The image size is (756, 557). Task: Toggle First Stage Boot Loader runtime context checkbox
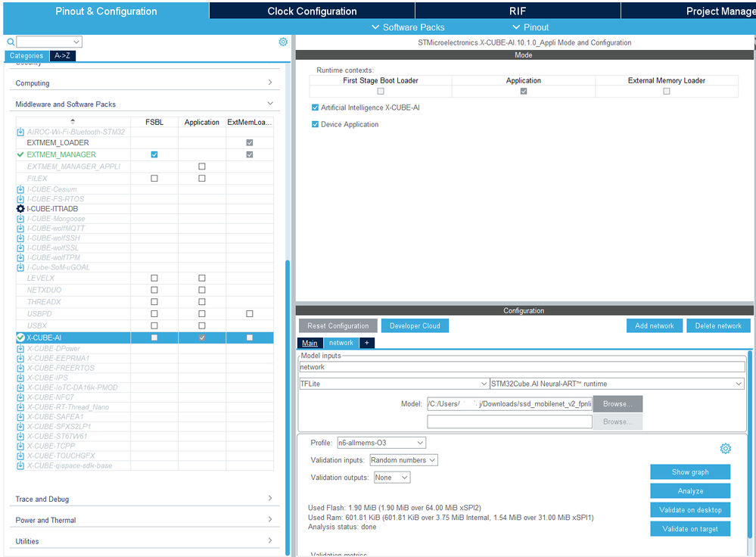click(x=381, y=91)
